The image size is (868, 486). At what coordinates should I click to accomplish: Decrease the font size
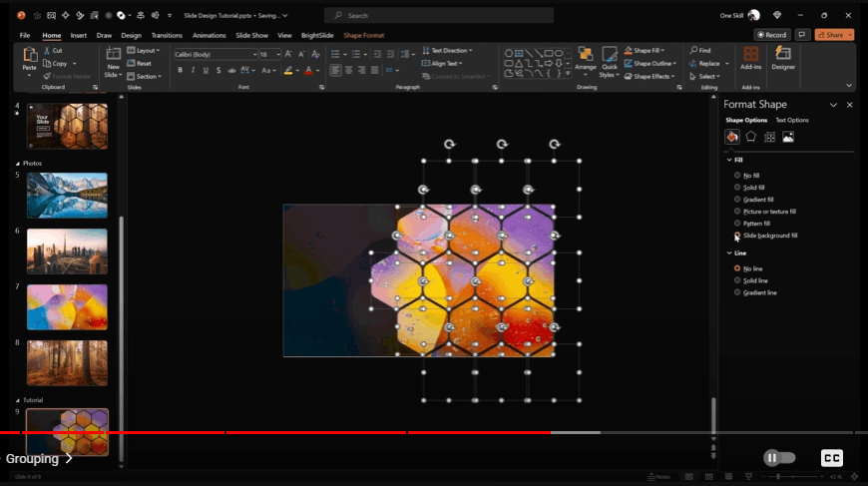[301, 54]
